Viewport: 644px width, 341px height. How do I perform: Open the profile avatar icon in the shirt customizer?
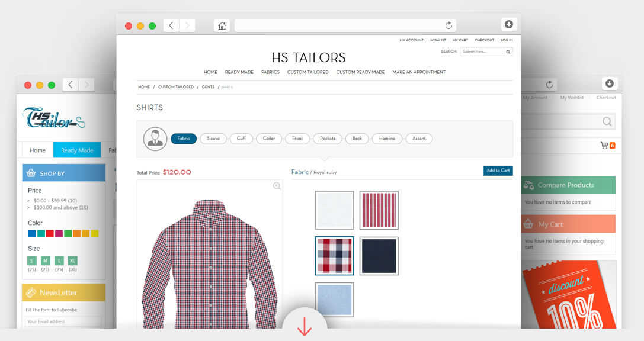(155, 139)
